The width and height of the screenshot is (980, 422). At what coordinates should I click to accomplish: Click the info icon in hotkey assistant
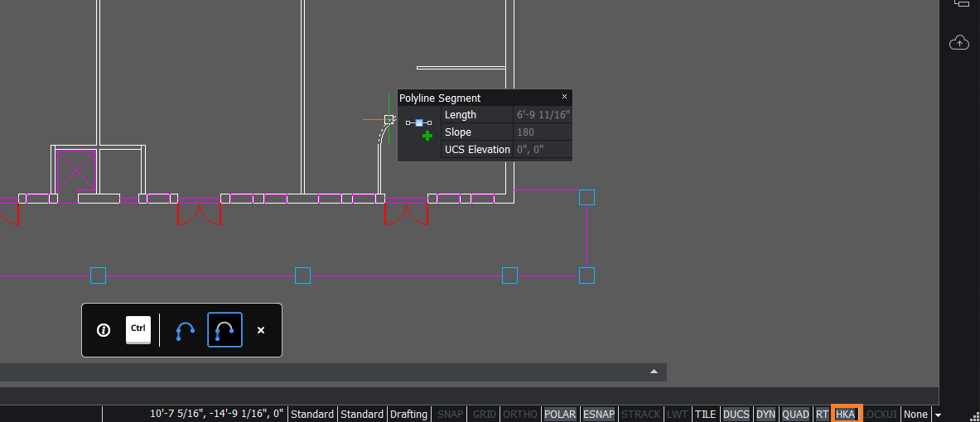(104, 330)
